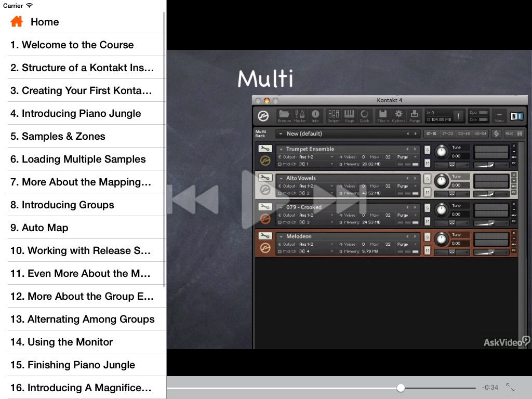532x399 pixels.
Task: Click the Kontakt Master icon
Action: [300, 116]
